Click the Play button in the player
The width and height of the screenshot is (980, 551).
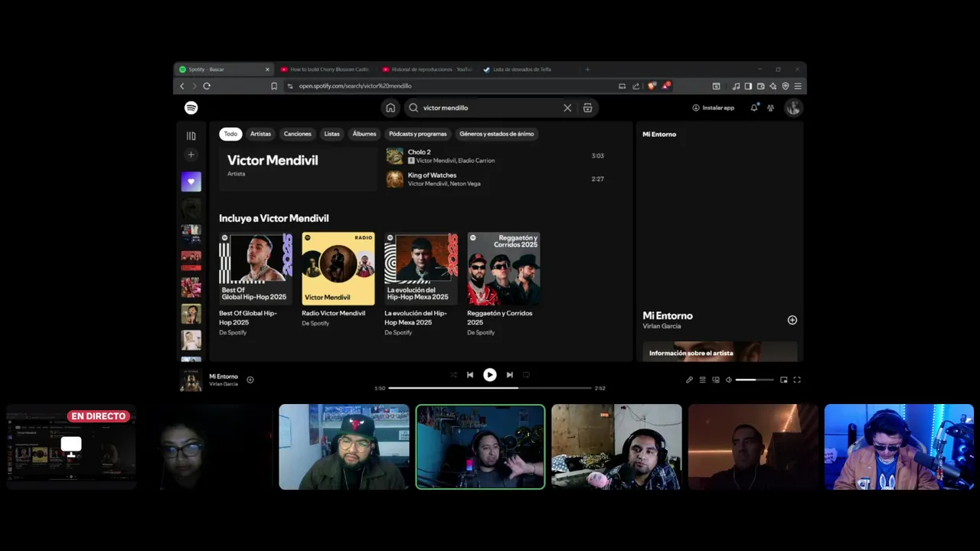[x=490, y=375]
